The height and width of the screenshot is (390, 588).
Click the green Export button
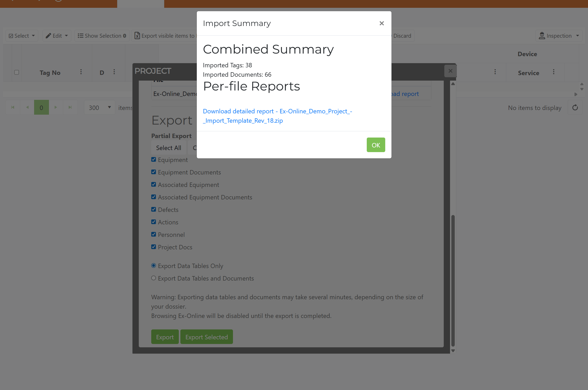(165, 337)
